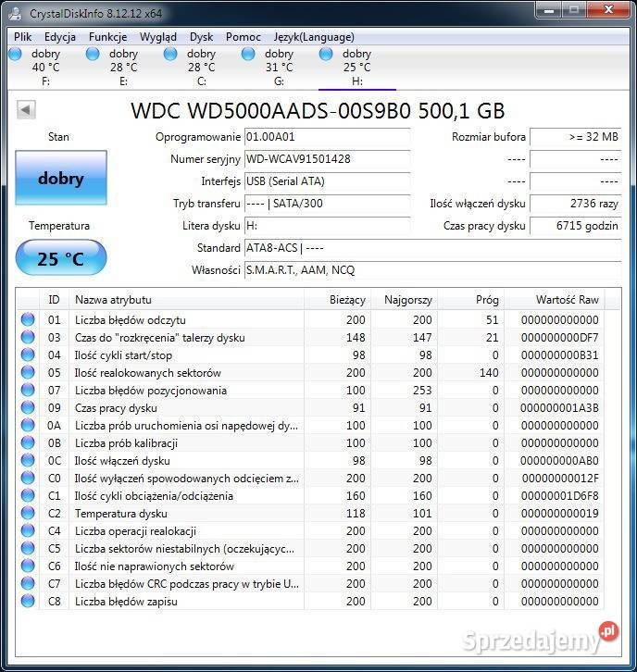The image size is (637, 672).
Task: Click status orb for attribute 01 read errors
Action: click(28, 320)
